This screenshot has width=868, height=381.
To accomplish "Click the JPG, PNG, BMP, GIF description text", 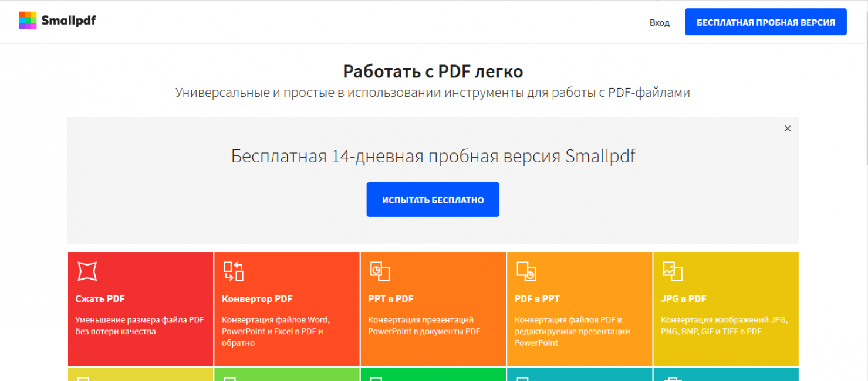I will click(724, 325).
